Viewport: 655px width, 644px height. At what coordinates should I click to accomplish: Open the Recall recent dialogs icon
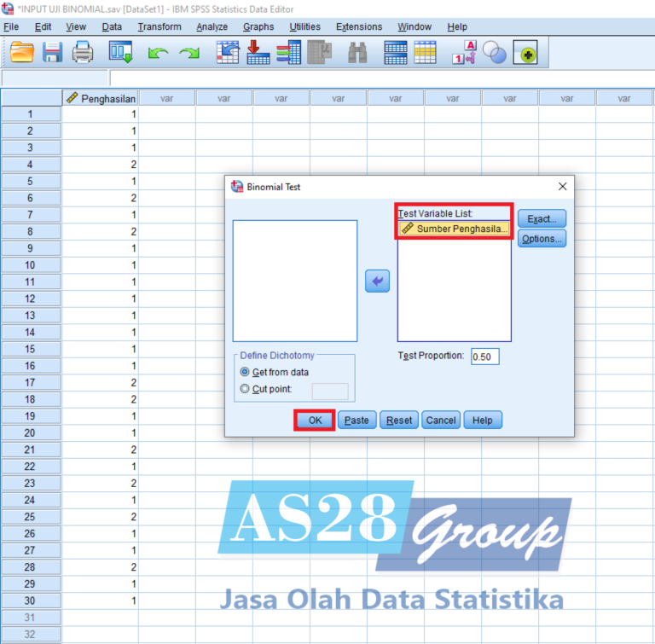pyautogui.click(x=120, y=54)
